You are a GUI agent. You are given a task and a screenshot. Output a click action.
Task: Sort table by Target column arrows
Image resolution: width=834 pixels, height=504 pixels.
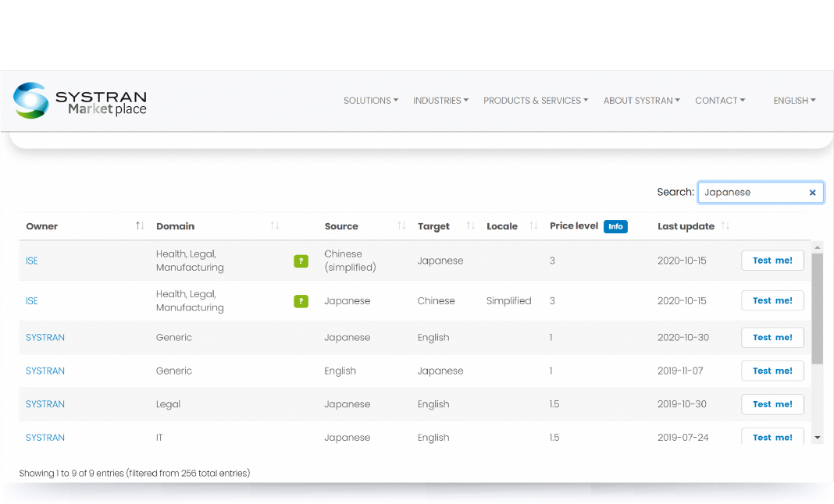(x=470, y=226)
